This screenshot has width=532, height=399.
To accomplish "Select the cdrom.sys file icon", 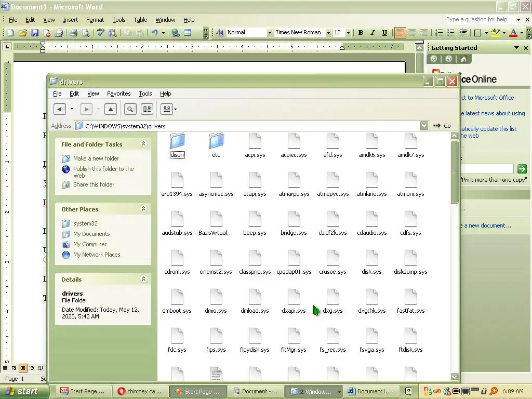I will coord(177,258).
